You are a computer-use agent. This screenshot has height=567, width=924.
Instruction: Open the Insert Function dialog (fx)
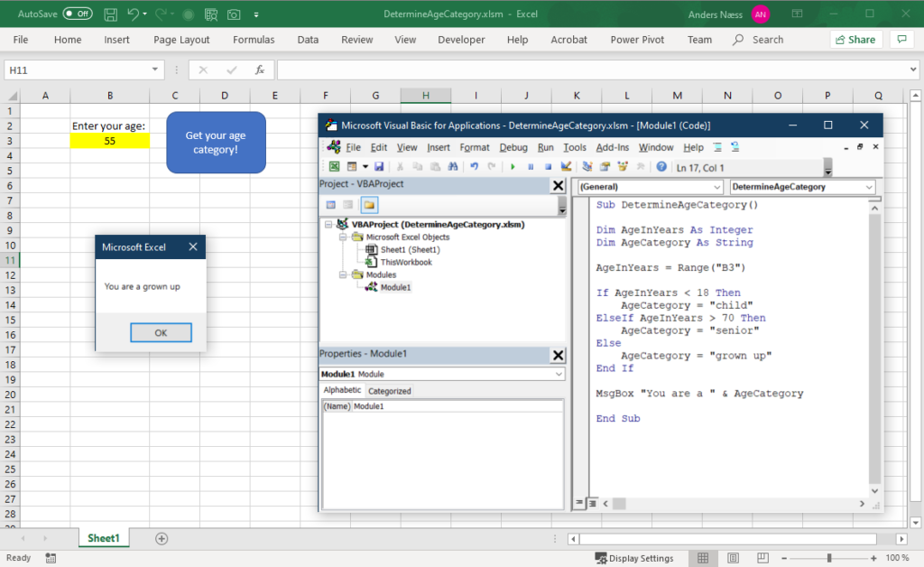click(x=259, y=70)
